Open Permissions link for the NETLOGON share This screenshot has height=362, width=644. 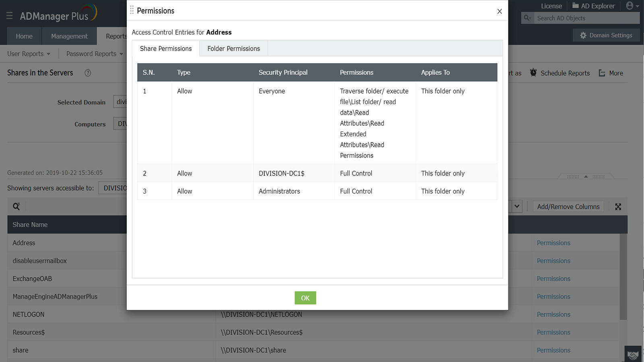(x=553, y=315)
